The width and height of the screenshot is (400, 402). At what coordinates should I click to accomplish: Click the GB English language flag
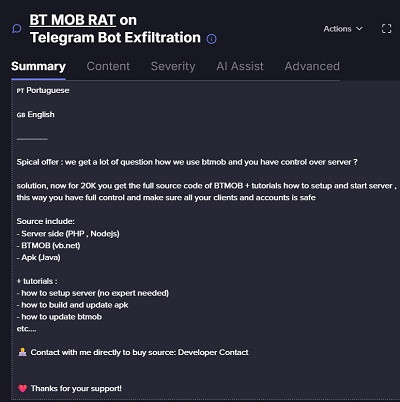[21, 115]
